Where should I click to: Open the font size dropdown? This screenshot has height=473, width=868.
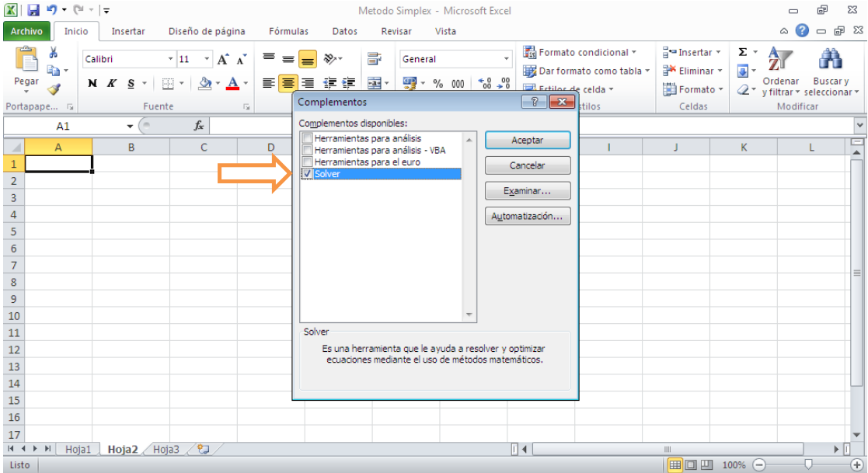coord(207,58)
